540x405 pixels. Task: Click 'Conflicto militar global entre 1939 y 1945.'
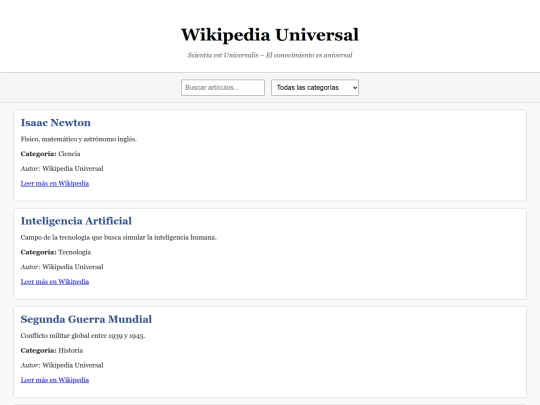[83, 335]
